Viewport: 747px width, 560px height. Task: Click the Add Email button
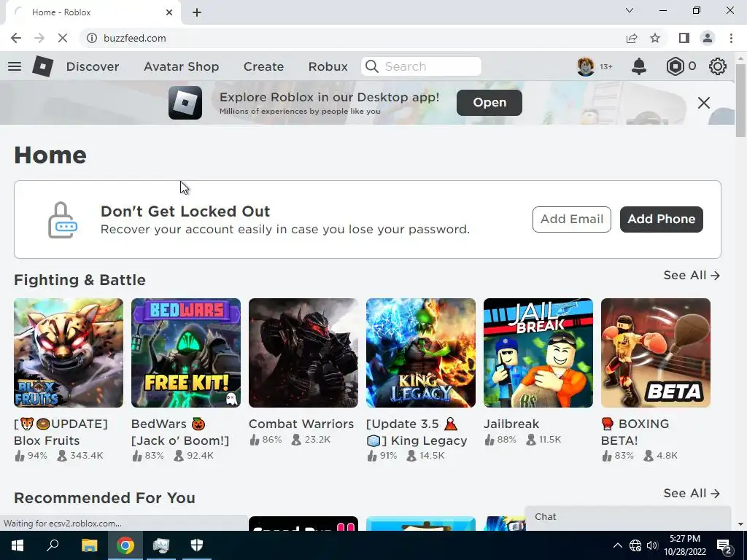pos(572,219)
